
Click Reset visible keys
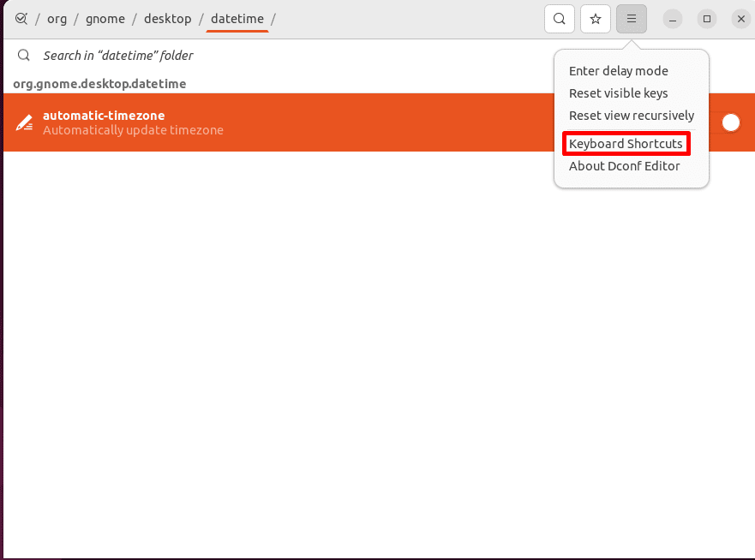[620, 92]
